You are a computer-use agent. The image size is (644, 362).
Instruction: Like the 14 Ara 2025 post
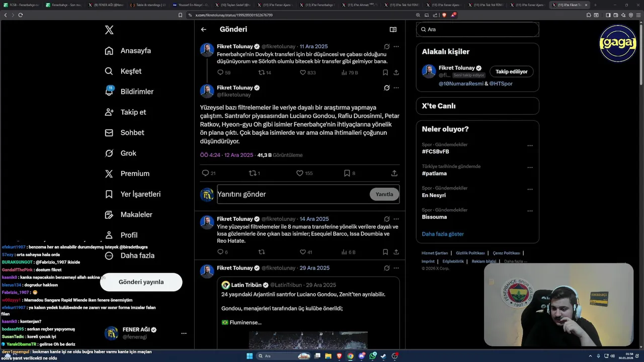coord(303,252)
